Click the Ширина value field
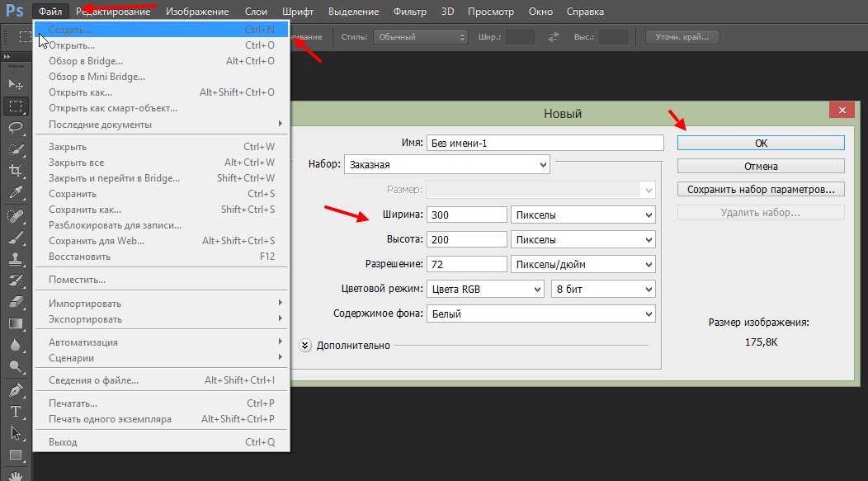The image size is (868, 481). click(467, 215)
